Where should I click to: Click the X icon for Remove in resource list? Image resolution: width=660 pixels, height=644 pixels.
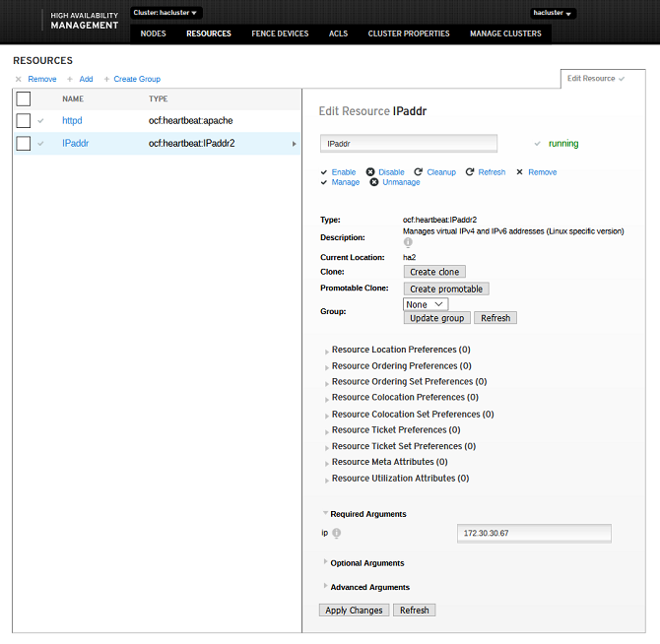point(19,79)
